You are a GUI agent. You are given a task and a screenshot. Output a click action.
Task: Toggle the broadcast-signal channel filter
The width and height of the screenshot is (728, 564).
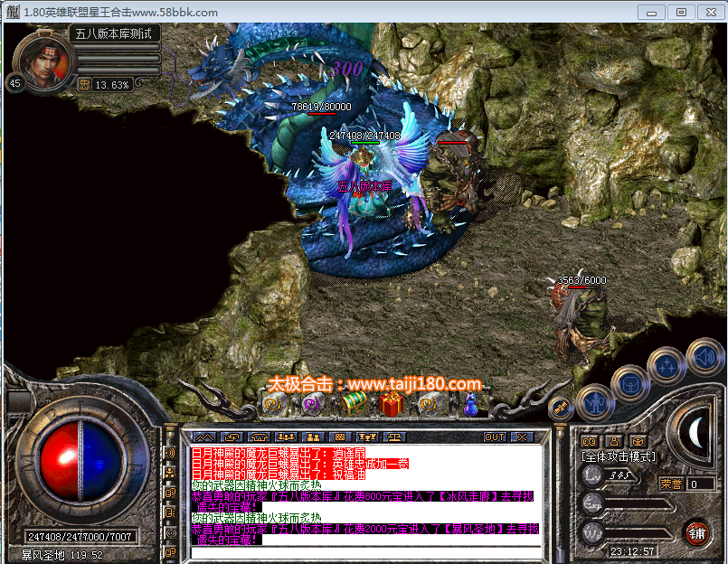coord(170,533)
